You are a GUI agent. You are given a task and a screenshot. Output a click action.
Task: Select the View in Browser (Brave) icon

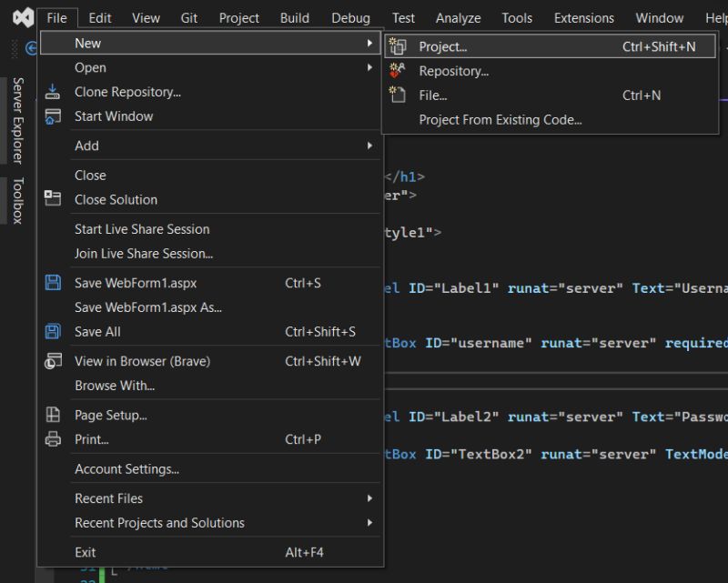click(x=53, y=361)
